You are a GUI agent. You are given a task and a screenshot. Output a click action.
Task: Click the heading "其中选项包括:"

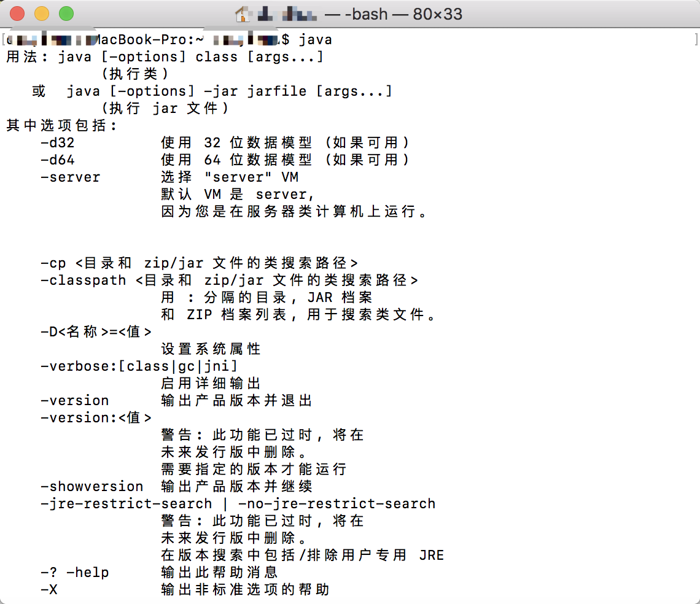point(62,126)
